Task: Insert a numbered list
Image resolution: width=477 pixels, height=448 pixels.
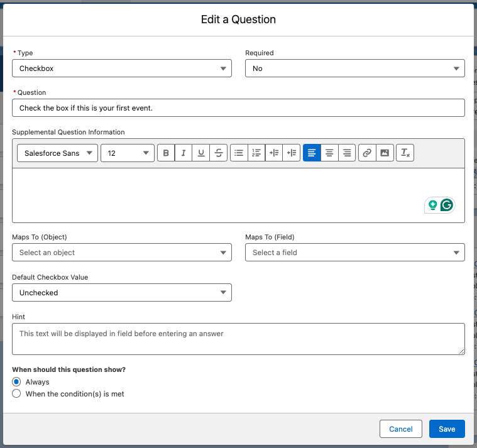Action: click(x=256, y=153)
